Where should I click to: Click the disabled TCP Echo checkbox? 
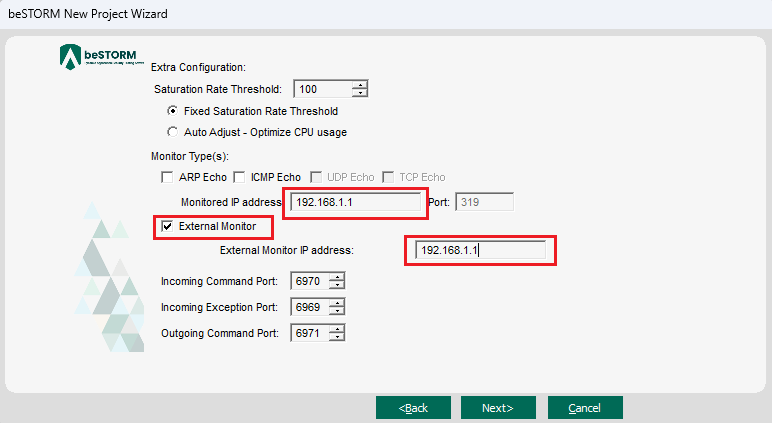(x=388, y=177)
